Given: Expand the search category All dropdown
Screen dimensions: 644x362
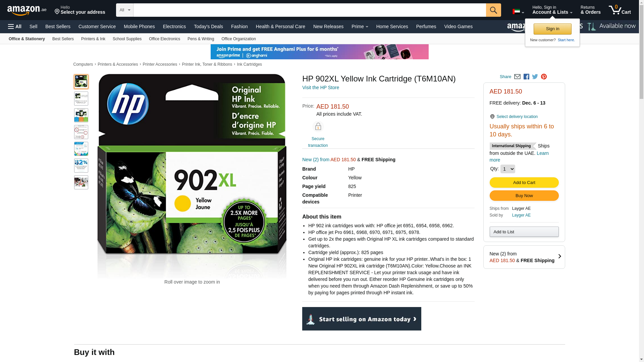Looking at the screenshot, I should (x=125, y=10).
